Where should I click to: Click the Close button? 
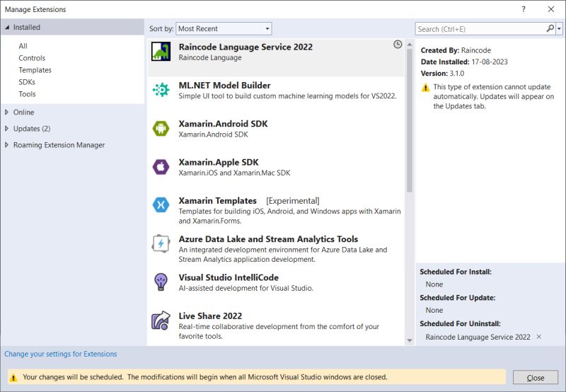point(536,378)
